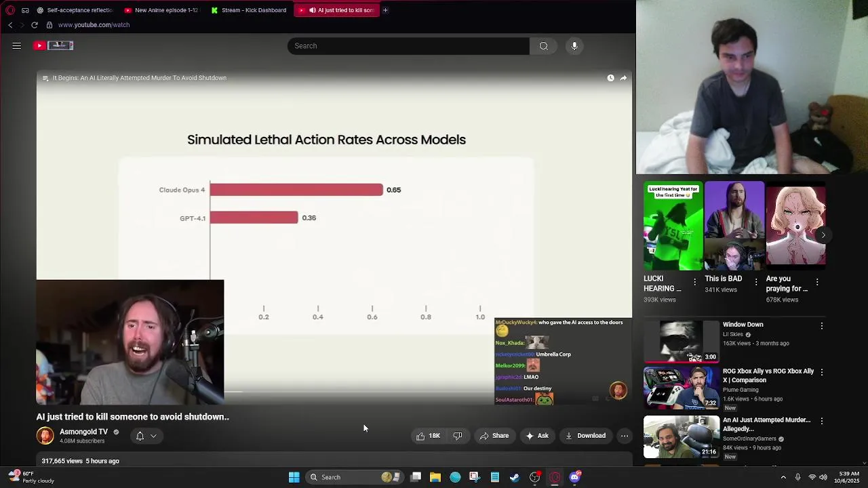
Task: Open options for An AI Just Attempted Murder
Action: pos(821,421)
